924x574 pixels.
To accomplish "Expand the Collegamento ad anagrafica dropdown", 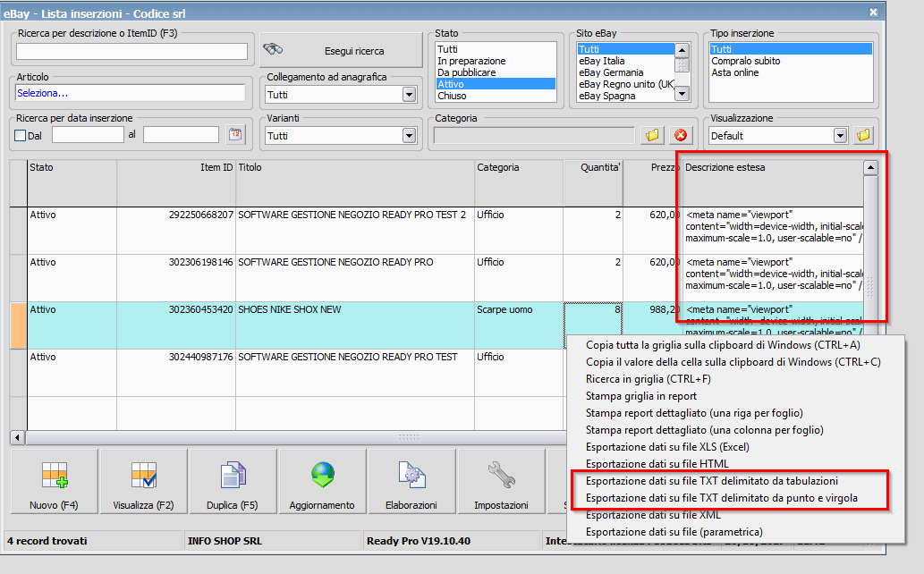I will (x=409, y=94).
